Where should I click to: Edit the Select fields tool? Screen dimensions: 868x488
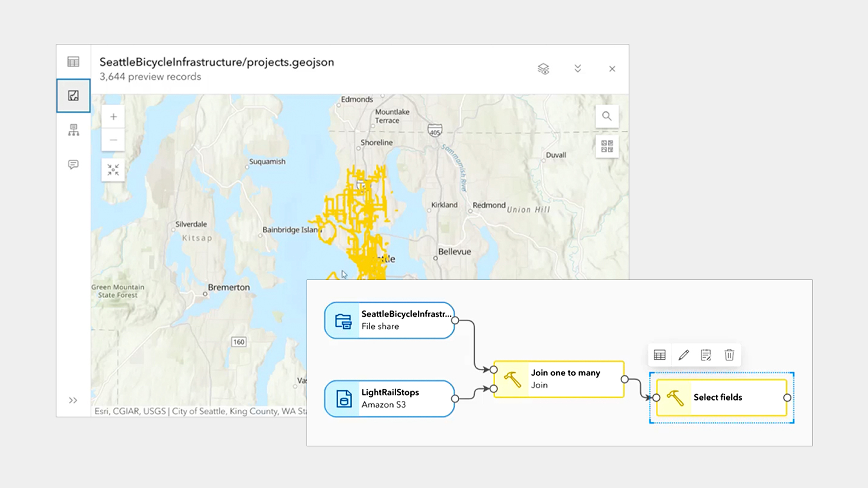pyautogui.click(x=683, y=355)
